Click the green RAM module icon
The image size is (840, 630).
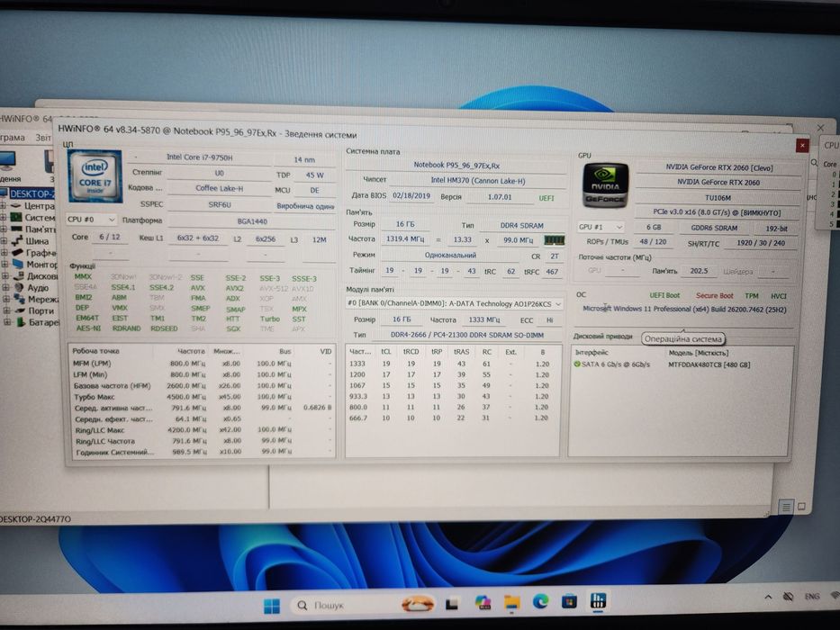(x=554, y=240)
